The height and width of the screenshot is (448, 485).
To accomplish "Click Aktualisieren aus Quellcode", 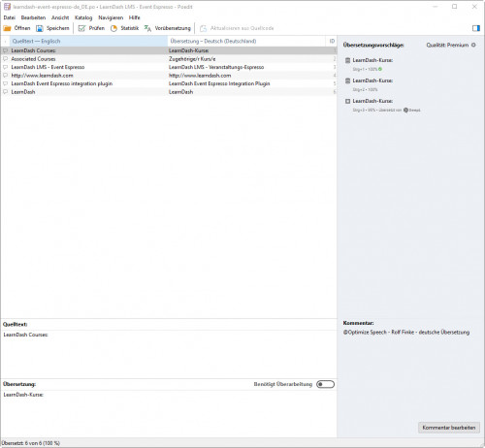I will pos(237,28).
